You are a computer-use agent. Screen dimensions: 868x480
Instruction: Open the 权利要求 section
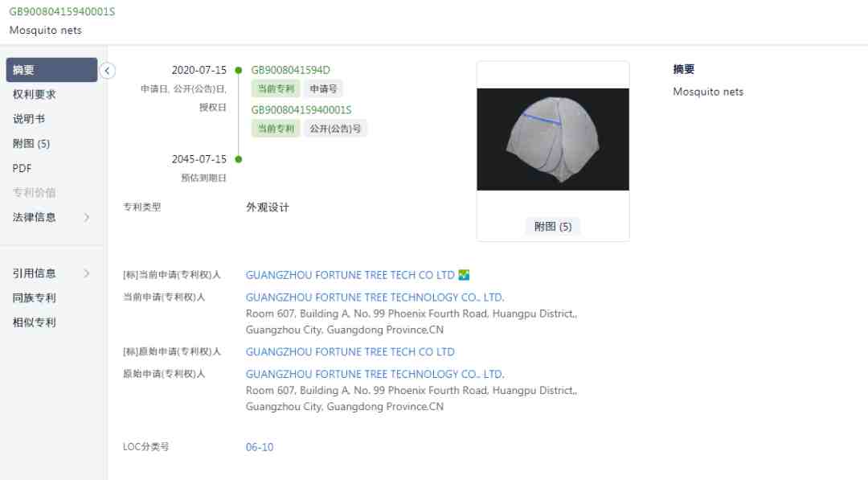[x=35, y=95]
